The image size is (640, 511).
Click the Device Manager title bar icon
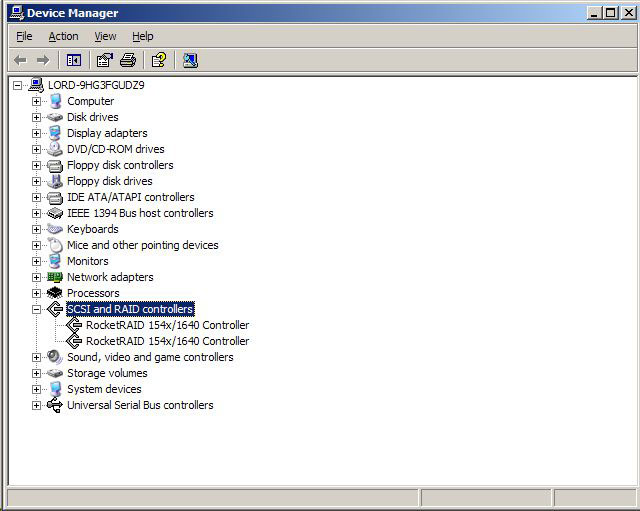click(x=17, y=13)
